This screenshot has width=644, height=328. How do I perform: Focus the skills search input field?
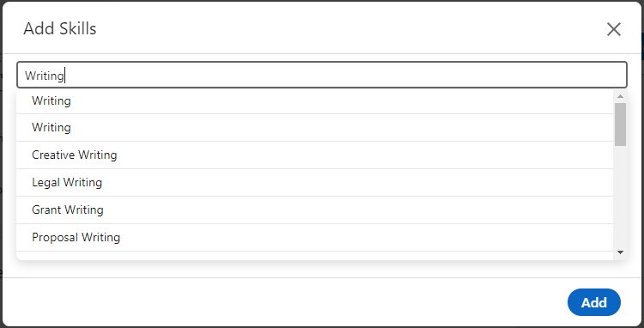[x=322, y=75]
